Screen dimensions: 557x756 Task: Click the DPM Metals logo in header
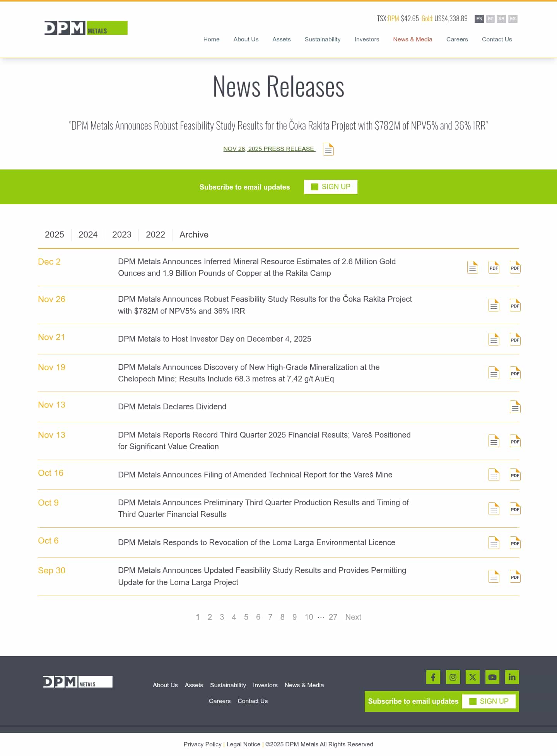(x=86, y=28)
